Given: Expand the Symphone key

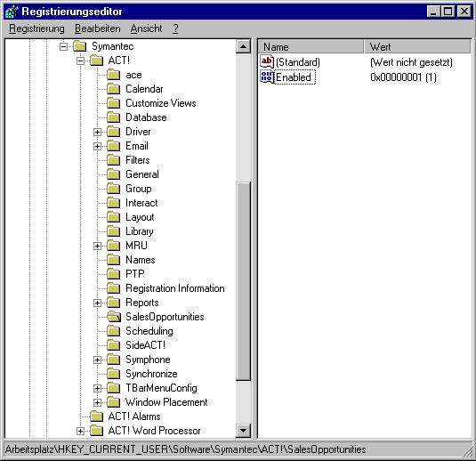Looking at the screenshot, I should (97, 360).
